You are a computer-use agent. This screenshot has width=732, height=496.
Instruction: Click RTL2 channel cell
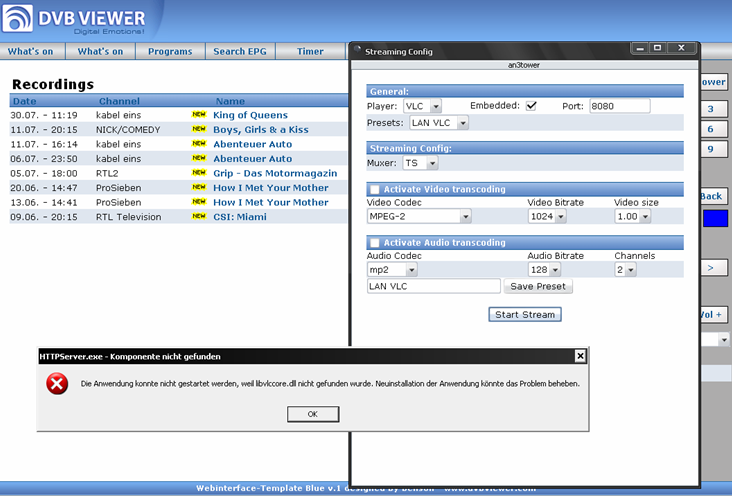(x=107, y=173)
